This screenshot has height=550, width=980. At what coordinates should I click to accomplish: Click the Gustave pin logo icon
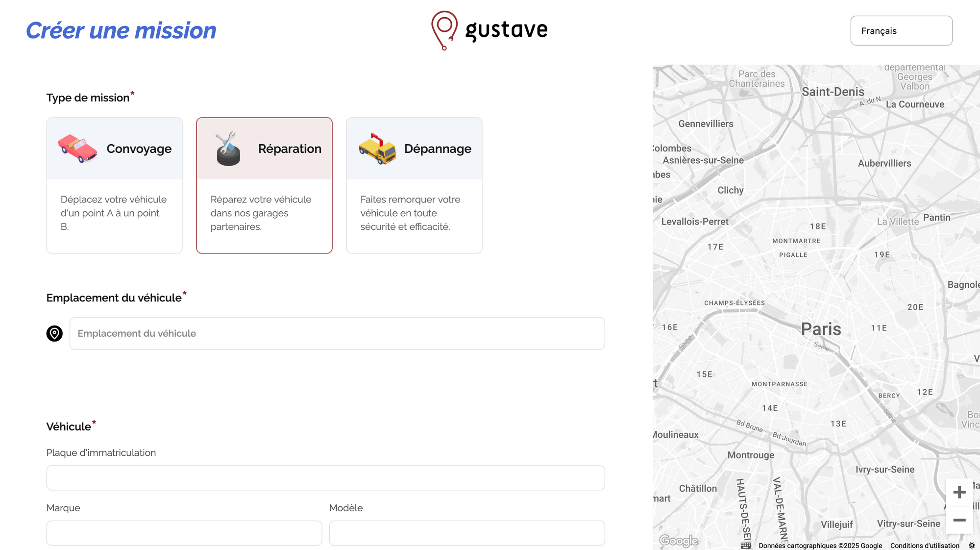444,30
